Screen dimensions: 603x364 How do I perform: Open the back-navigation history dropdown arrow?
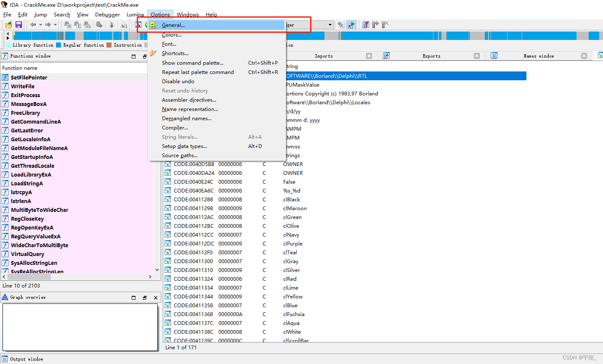40,25
